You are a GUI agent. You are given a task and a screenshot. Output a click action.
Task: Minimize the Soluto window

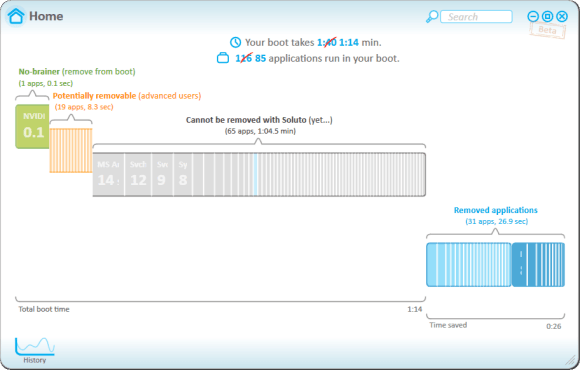(533, 16)
